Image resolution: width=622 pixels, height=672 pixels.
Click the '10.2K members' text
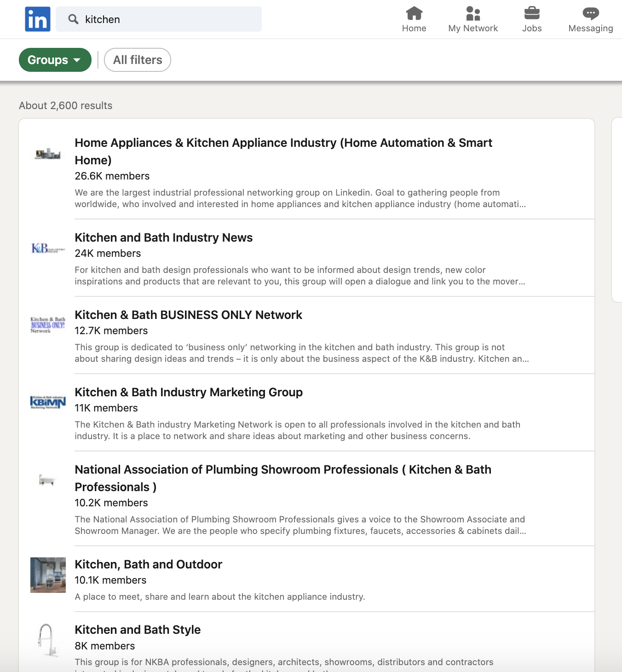111,503
